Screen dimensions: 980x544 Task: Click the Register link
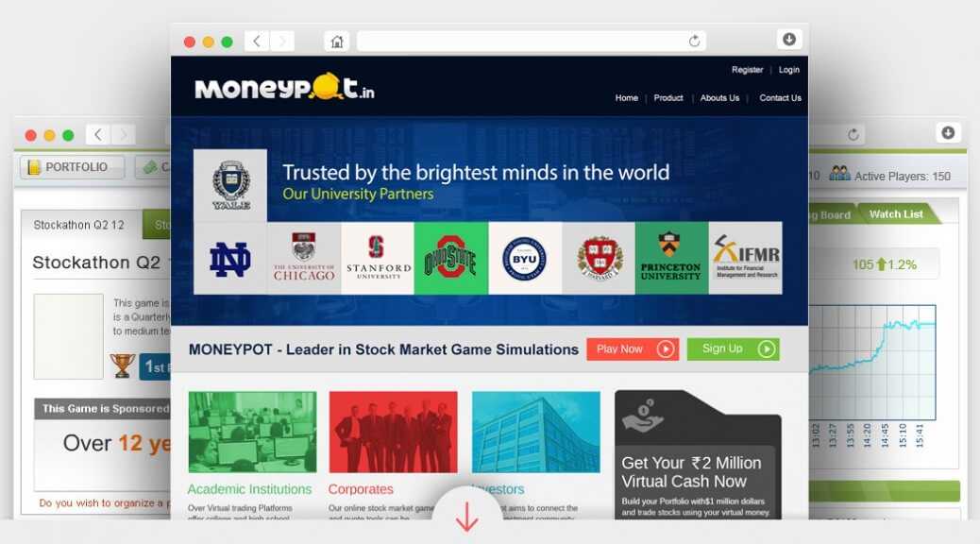coord(747,70)
